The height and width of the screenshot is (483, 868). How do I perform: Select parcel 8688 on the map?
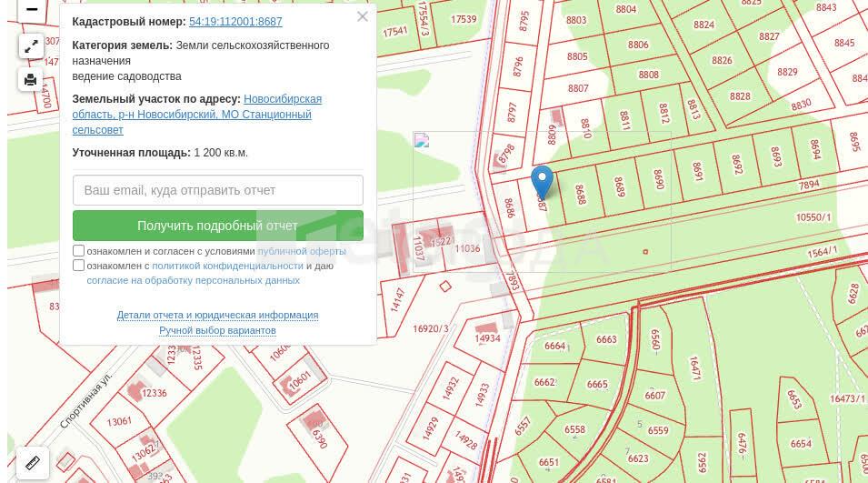[x=580, y=195]
